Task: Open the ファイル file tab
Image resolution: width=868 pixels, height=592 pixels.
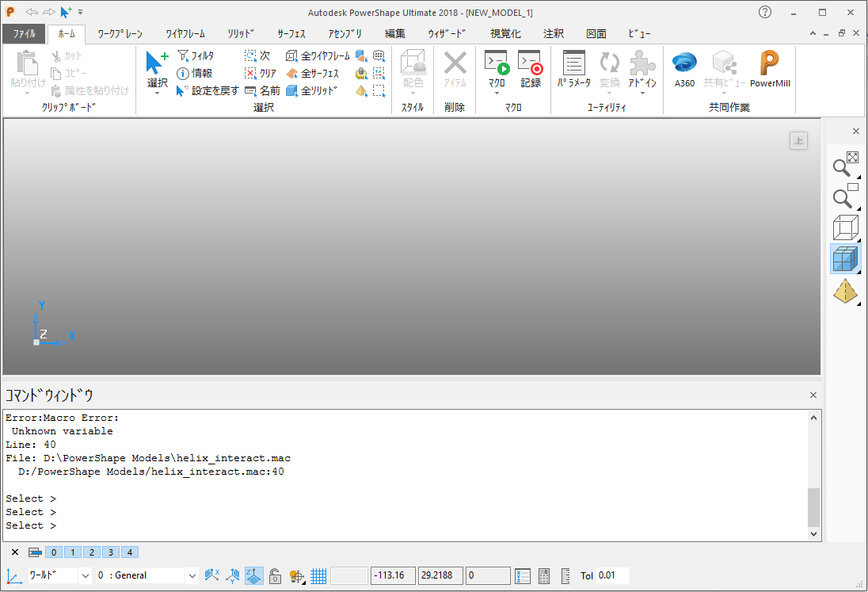Action: coord(25,34)
